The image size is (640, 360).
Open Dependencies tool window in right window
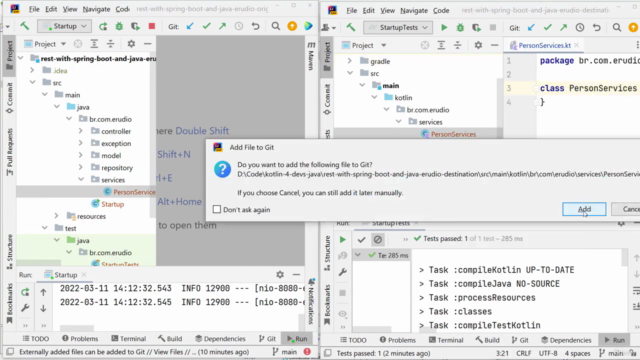tap(566, 340)
